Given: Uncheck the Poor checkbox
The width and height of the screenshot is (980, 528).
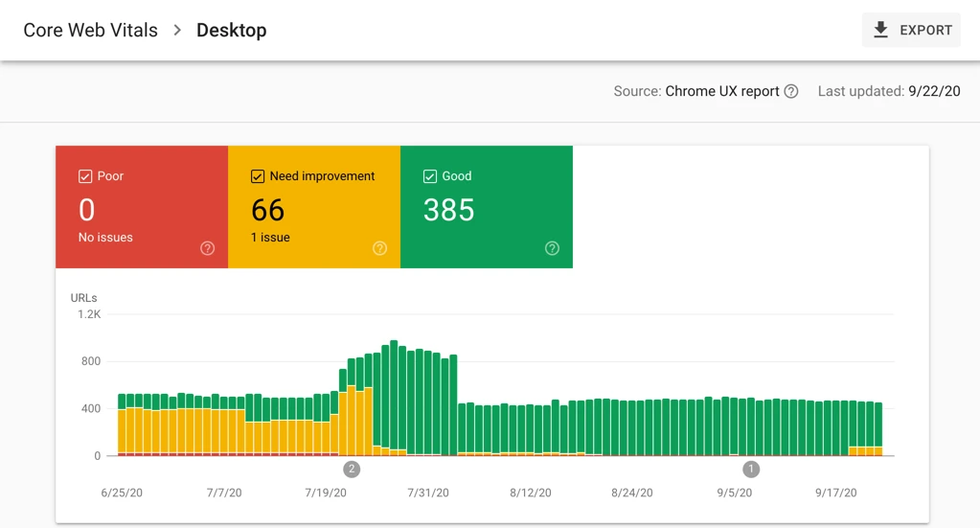Looking at the screenshot, I should pyautogui.click(x=85, y=176).
